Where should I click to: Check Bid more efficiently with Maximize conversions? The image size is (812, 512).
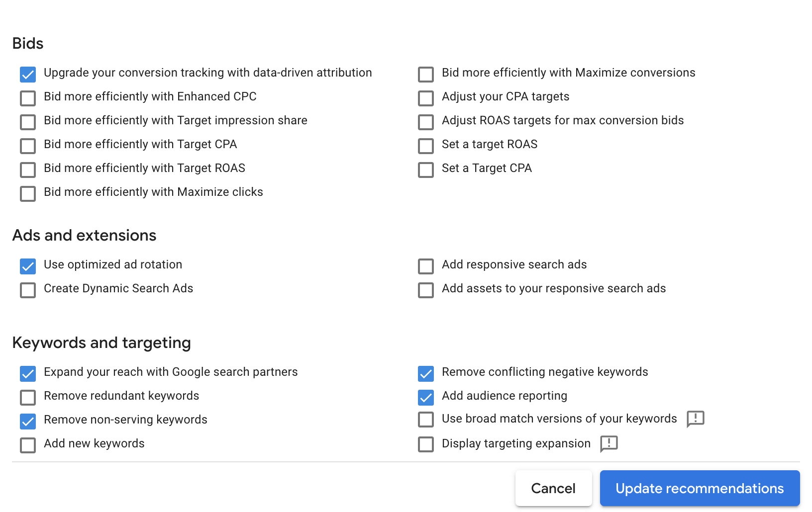(x=426, y=75)
